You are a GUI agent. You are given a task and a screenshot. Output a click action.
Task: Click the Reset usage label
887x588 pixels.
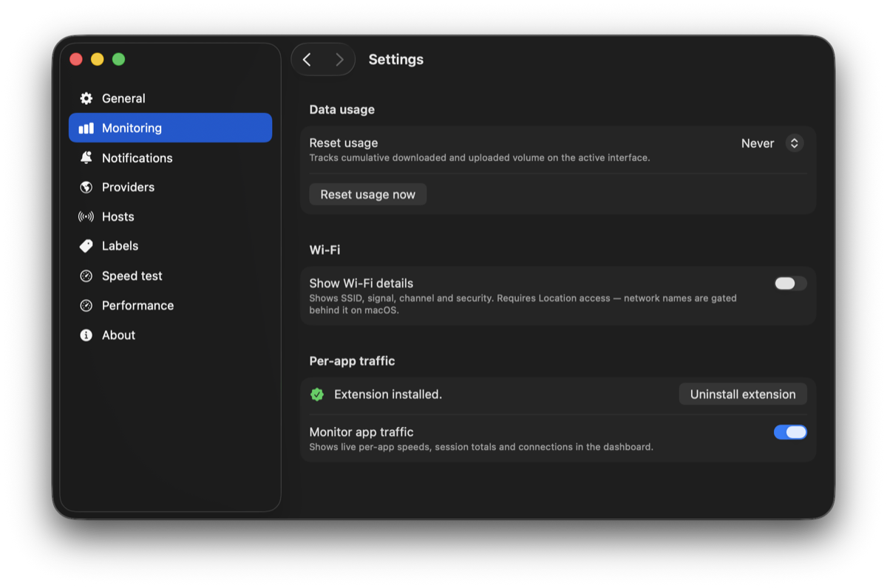coord(344,143)
